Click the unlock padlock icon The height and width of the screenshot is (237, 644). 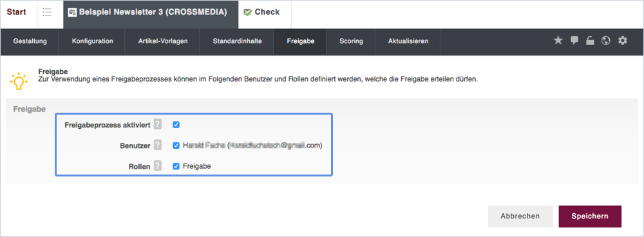[590, 41]
